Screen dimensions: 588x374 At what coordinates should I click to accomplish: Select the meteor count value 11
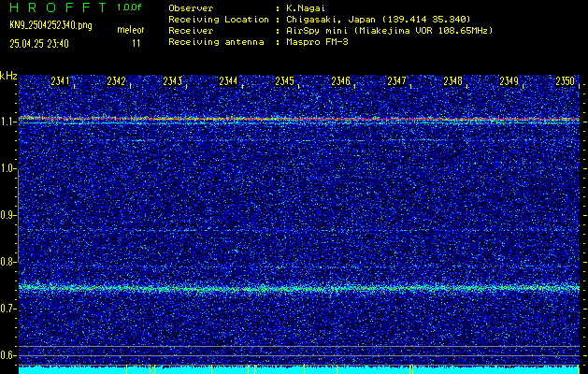tap(136, 43)
